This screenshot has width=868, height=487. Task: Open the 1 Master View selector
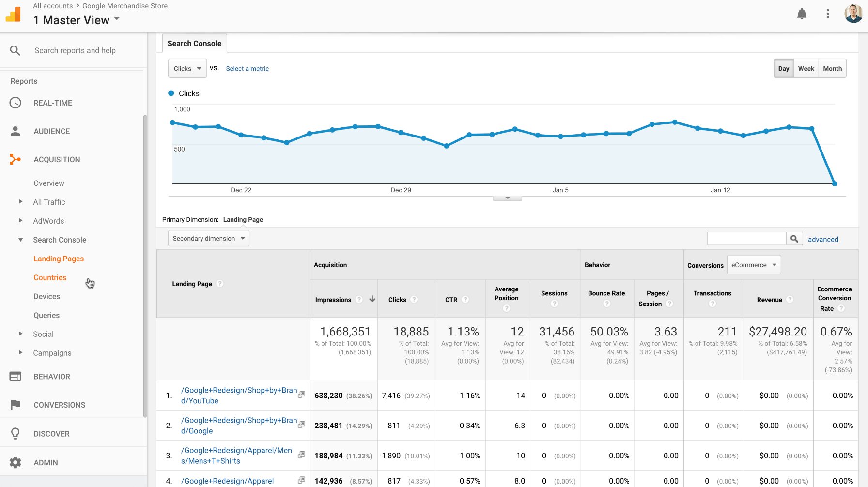click(x=77, y=20)
